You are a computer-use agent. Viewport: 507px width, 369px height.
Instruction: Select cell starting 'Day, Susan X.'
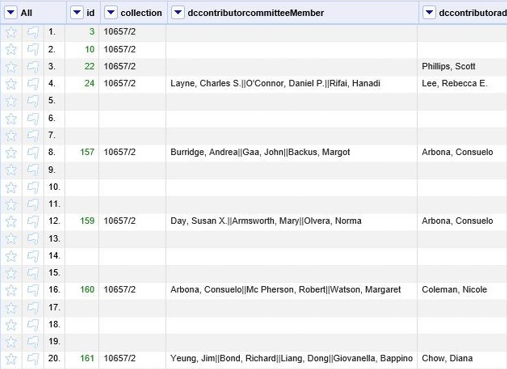click(266, 221)
